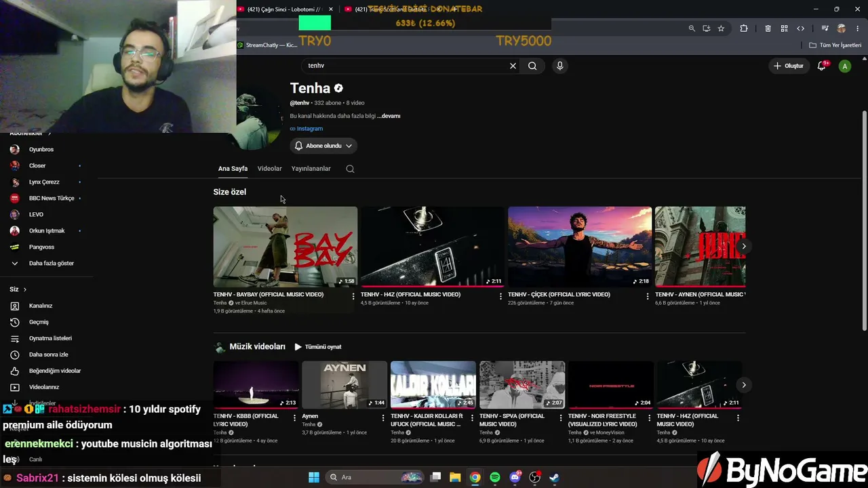Open the Chrome profile avatar
This screenshot has width=868, height=488.
pyautogui.click(x=841, y=28)
